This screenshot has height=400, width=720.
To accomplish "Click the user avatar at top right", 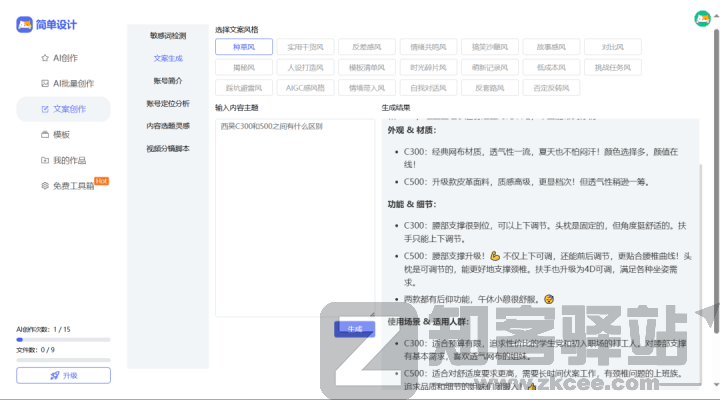I will [x=702, y=18].
